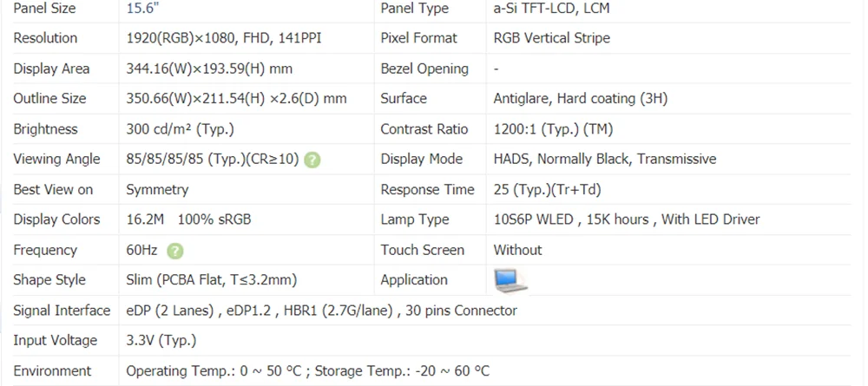Image resolution: width=868 pixels, height=386 pixels.
Task: Click the Viewing Angle help question-mark icon
Action: click(x=312, y=160)
